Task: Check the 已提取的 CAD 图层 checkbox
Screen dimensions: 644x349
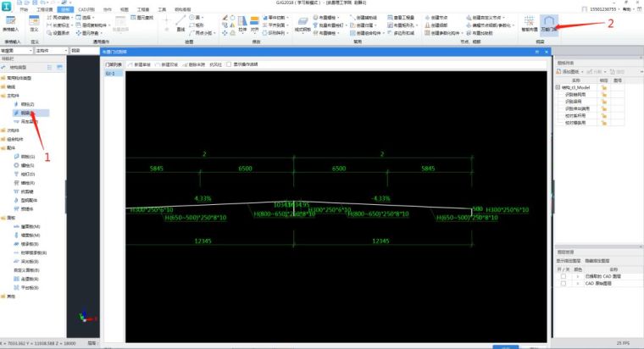Action: (x=563, y=278)
